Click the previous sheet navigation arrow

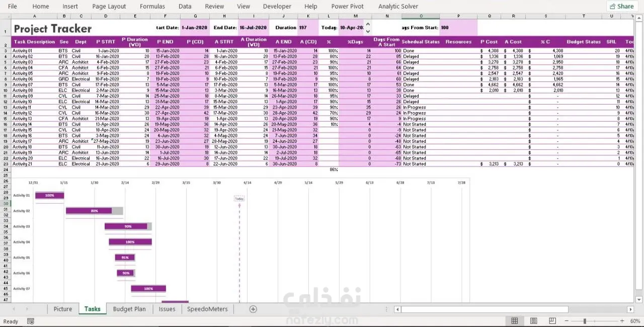(14, 309)
